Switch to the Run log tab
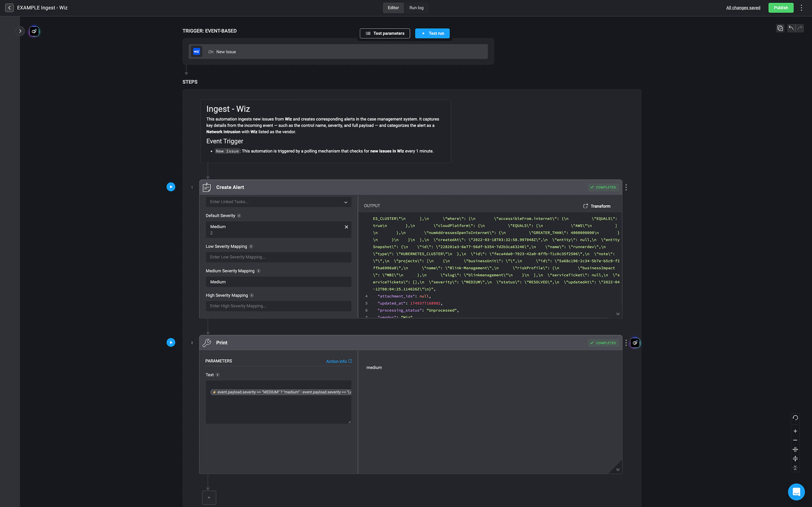The image size is (812, 507). (x=416, y=8)
